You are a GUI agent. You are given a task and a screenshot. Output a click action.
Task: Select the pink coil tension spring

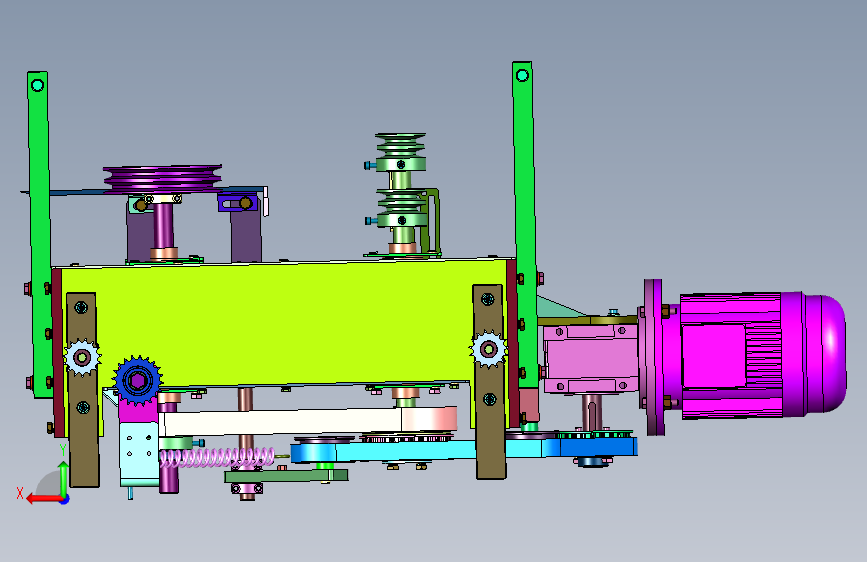(x=217, y=457)
